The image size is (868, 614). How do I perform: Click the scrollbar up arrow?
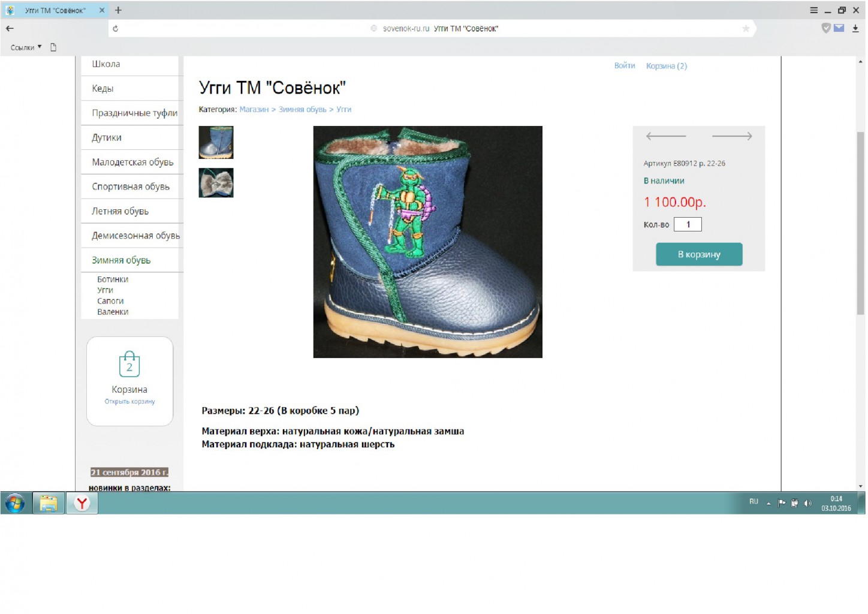pos(860,62)
